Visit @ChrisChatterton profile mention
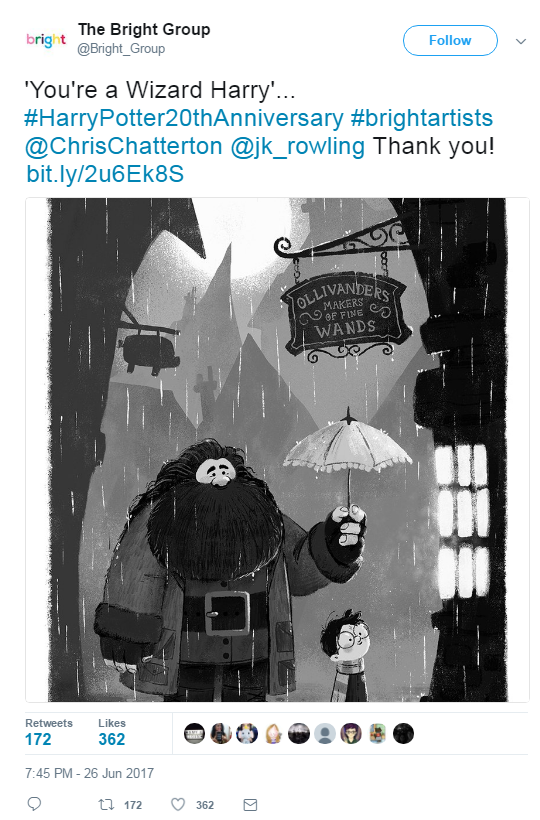Screen dimensions: 540x820 coord(124,146)
